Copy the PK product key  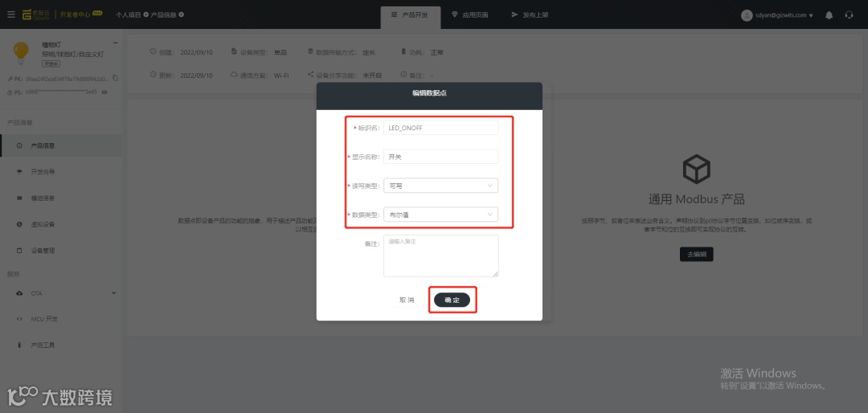pyautogui.click(x=115, y=78)
